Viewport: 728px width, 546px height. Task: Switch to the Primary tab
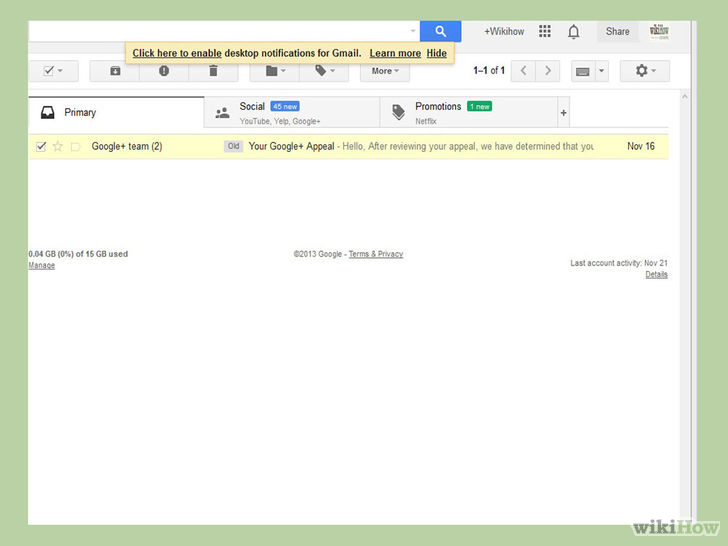(x=116, y=112)
